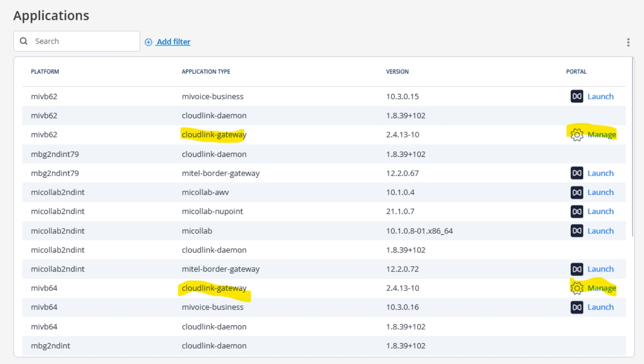This screenshot has width=644, height=364.
Task: Click version 10.3.0.16 cell
Action: [x=402, y=307]
